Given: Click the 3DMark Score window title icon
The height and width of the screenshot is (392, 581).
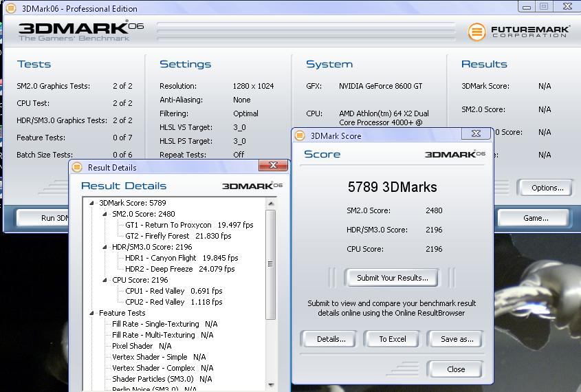Looking at the screenshot, I should pyautogui.click(x=299, y=135).
